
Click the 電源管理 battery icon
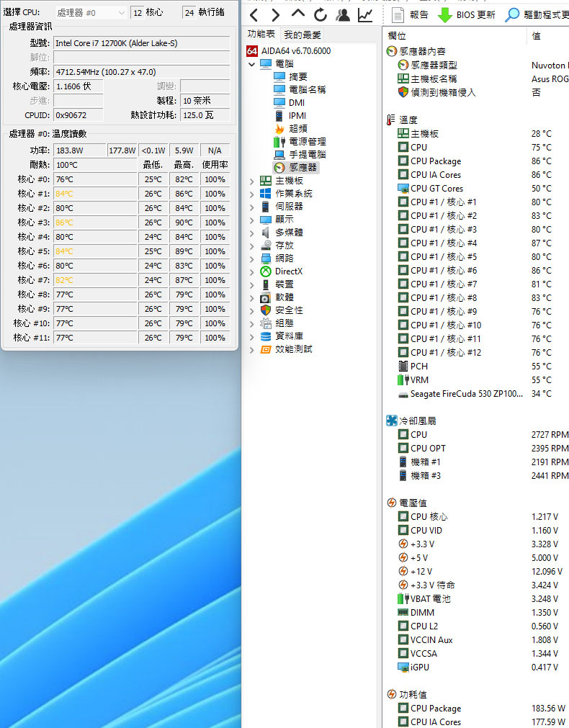click(x=279, y=142)
